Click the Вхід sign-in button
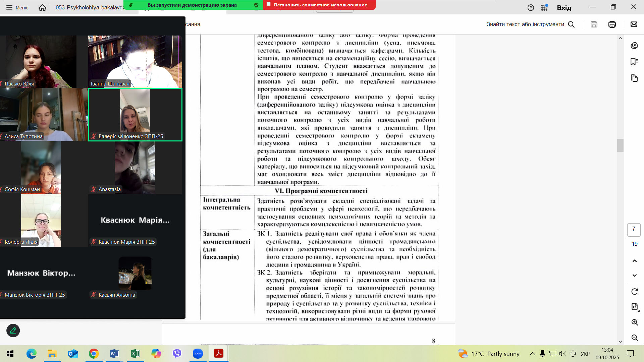This screenshot has height=362, width=644. click(x=565, y=7)
